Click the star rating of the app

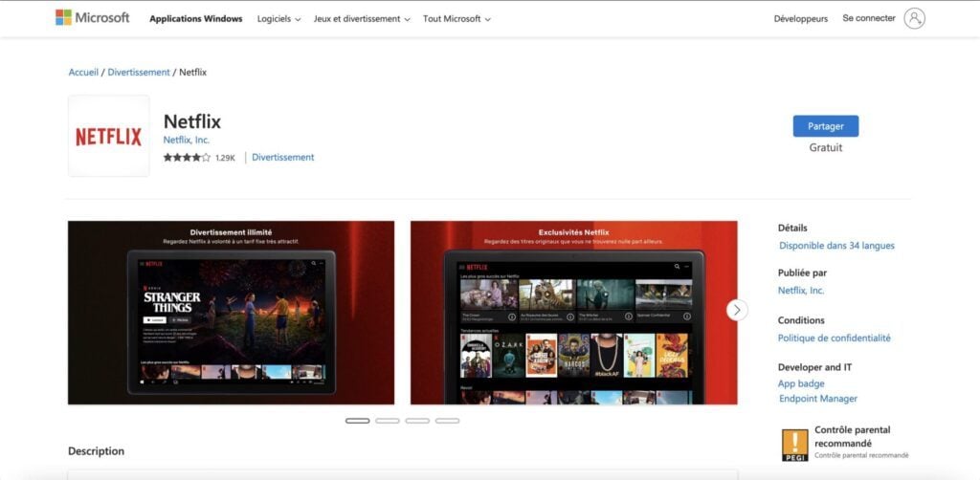pyautogui.click(x=187, y=158)
